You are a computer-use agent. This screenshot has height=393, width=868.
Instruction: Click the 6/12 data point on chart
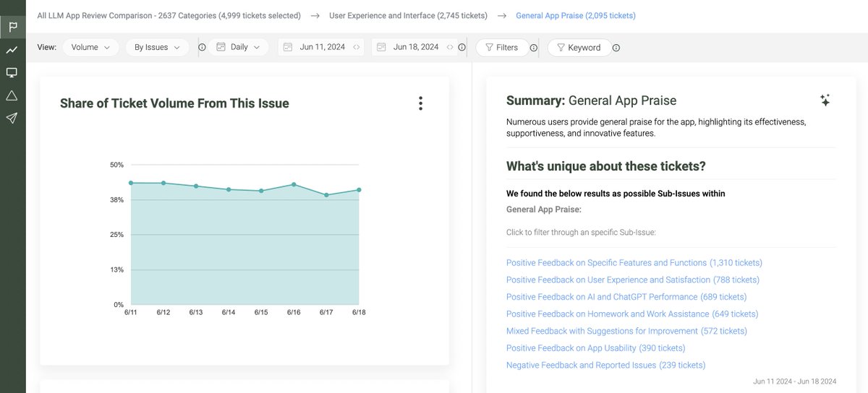pos(163,183)
